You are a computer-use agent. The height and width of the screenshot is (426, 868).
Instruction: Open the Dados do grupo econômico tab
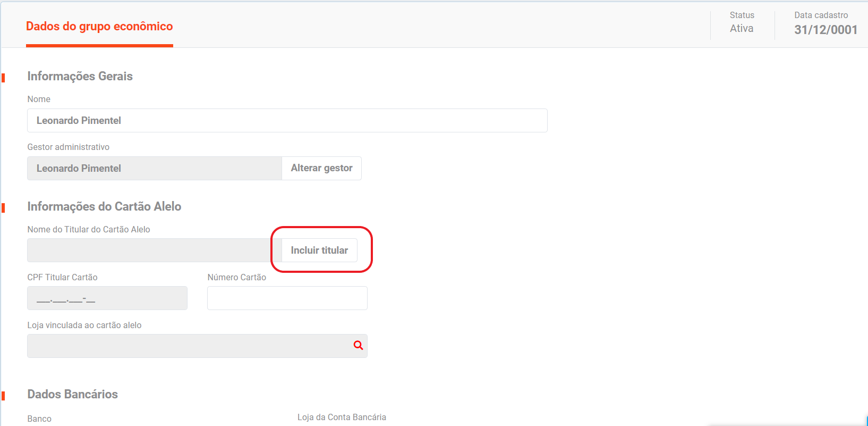pyautogui.click(x=99, y=27)
